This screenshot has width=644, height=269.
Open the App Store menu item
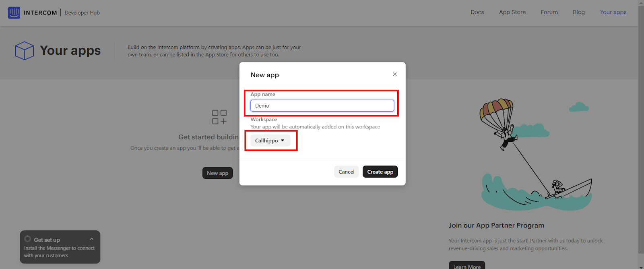pos(512,12)
